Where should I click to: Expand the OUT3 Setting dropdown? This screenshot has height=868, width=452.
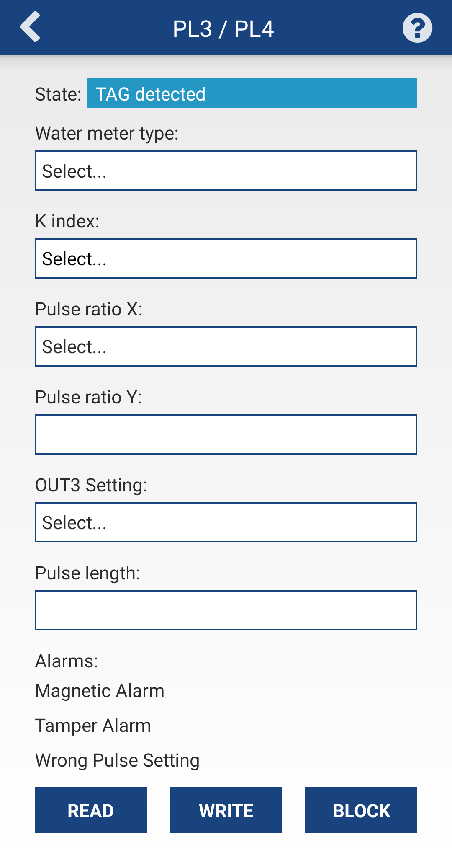click(226, 522)
